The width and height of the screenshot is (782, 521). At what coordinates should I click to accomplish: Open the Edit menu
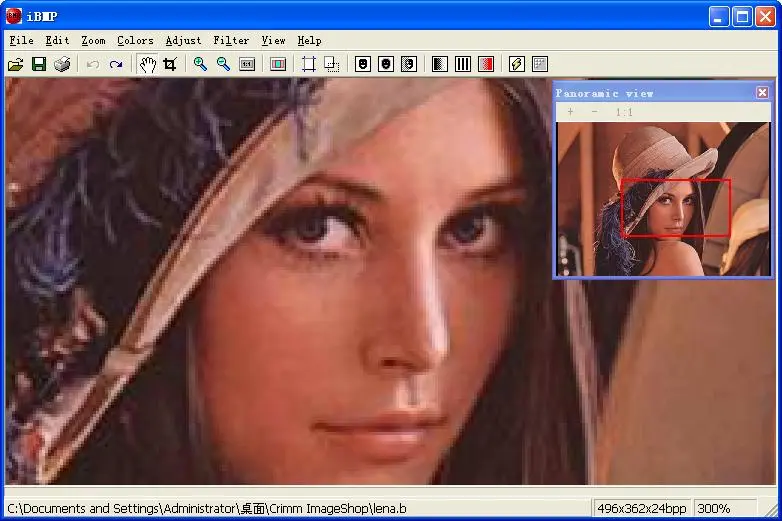click(x=57, y=40)
